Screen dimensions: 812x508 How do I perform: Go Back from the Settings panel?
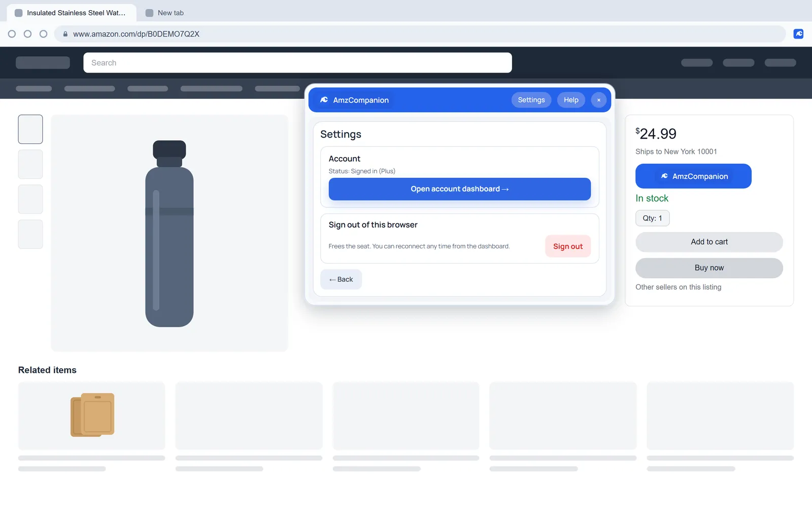341,279
